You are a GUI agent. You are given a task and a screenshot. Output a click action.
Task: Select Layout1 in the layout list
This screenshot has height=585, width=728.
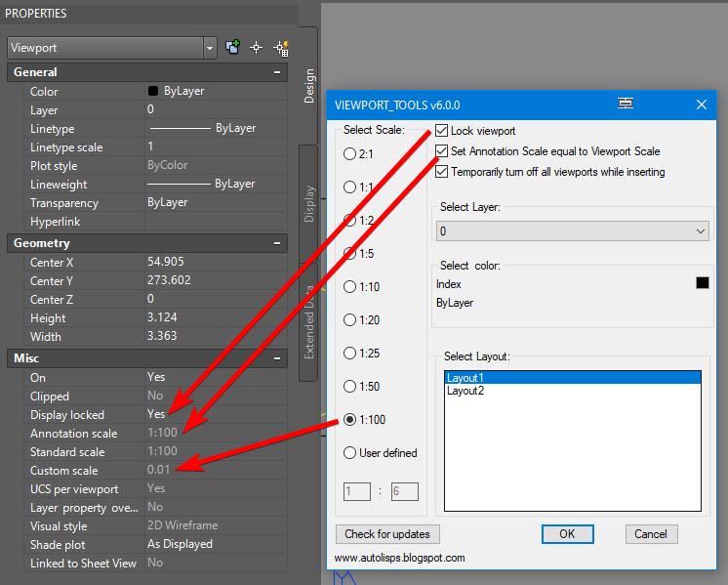point(573,377)
